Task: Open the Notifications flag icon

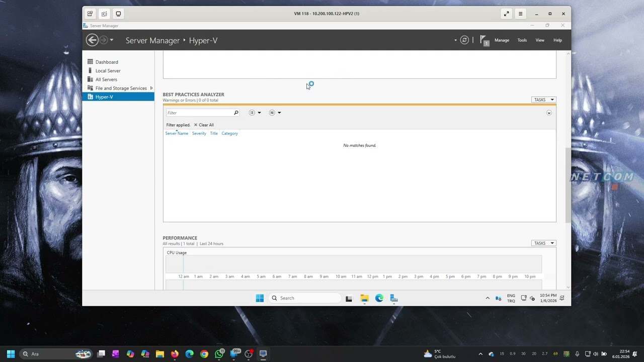Action: tap(484, 40)
